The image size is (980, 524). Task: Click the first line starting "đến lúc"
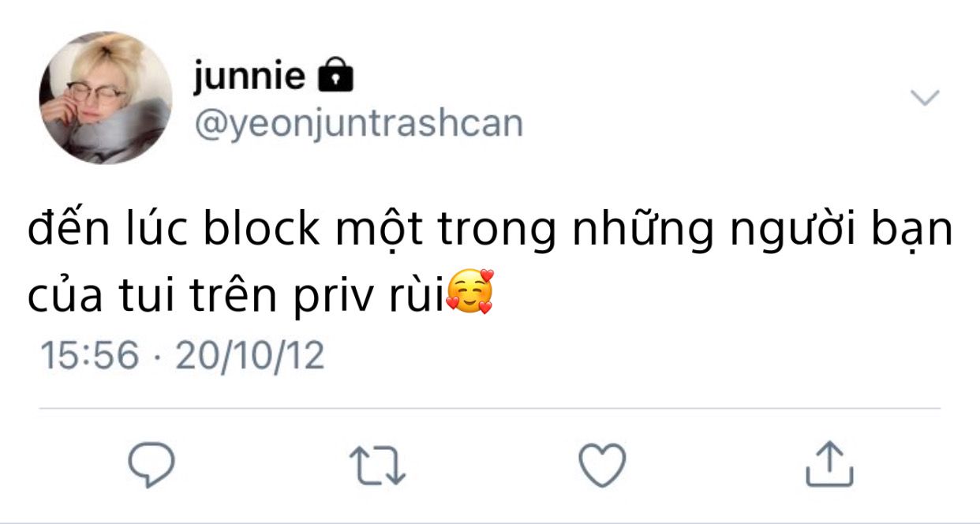click(x=490, y=230)
